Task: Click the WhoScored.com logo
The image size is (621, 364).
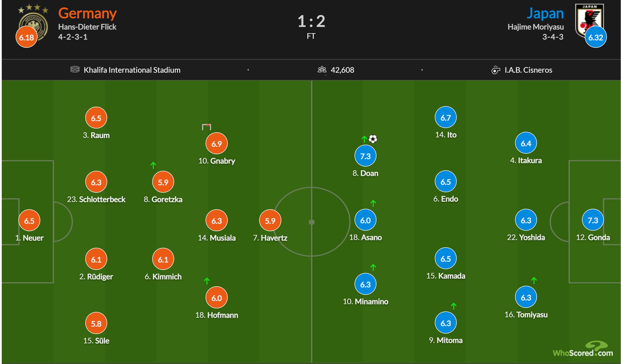Action: [x=583, y=350]
